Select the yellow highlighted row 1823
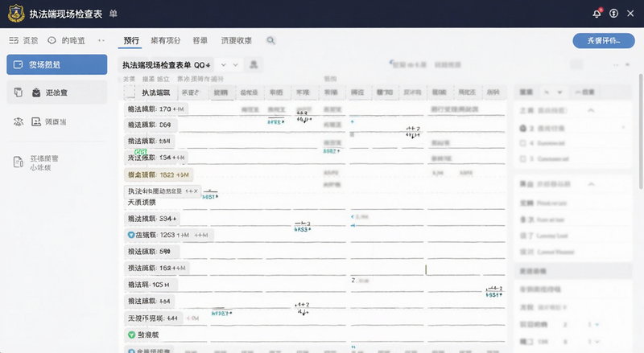 click(x=158, y=174)
